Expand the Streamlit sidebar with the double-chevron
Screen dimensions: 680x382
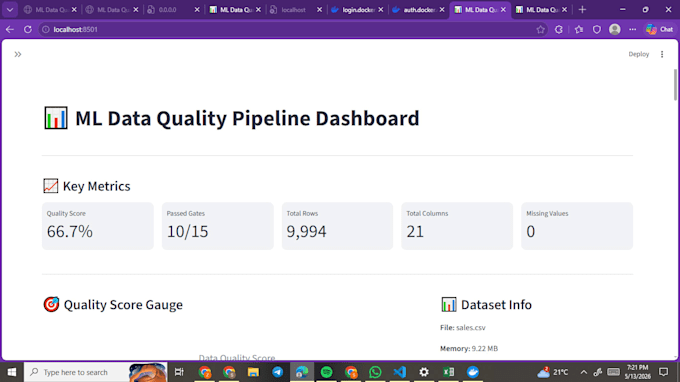pyautogui.click(x=18, y=54)
